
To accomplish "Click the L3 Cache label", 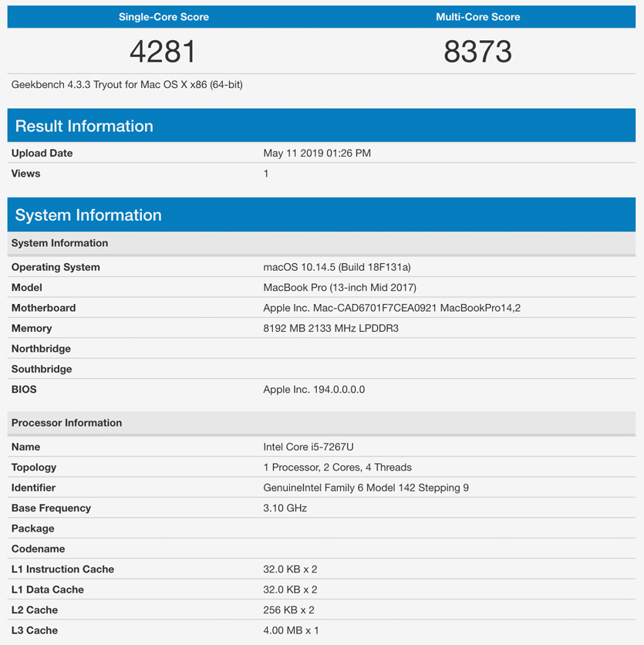I will click(x=35, y=630).
